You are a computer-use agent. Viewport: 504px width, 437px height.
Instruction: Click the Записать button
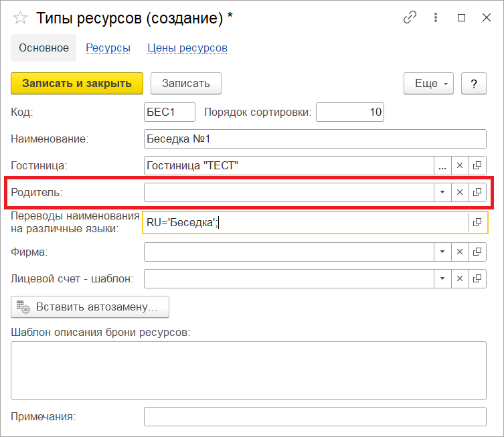tap(186, 84)
